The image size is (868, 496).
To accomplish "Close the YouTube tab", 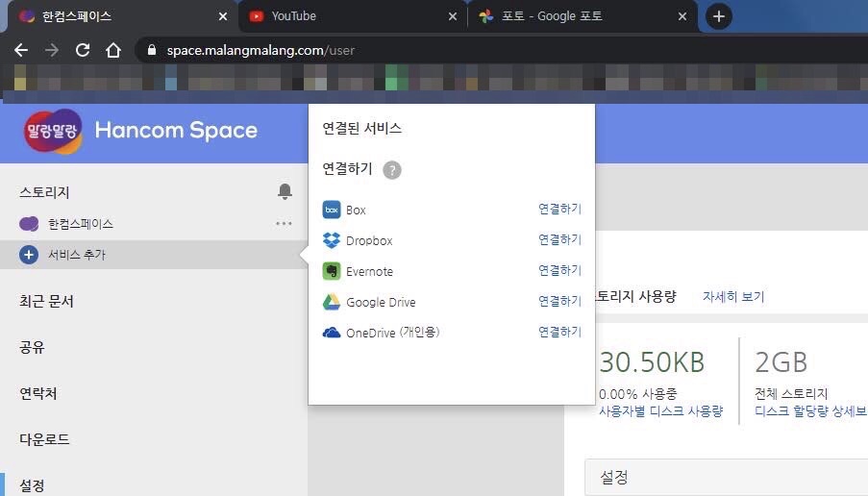I will [x=453, y=16].
